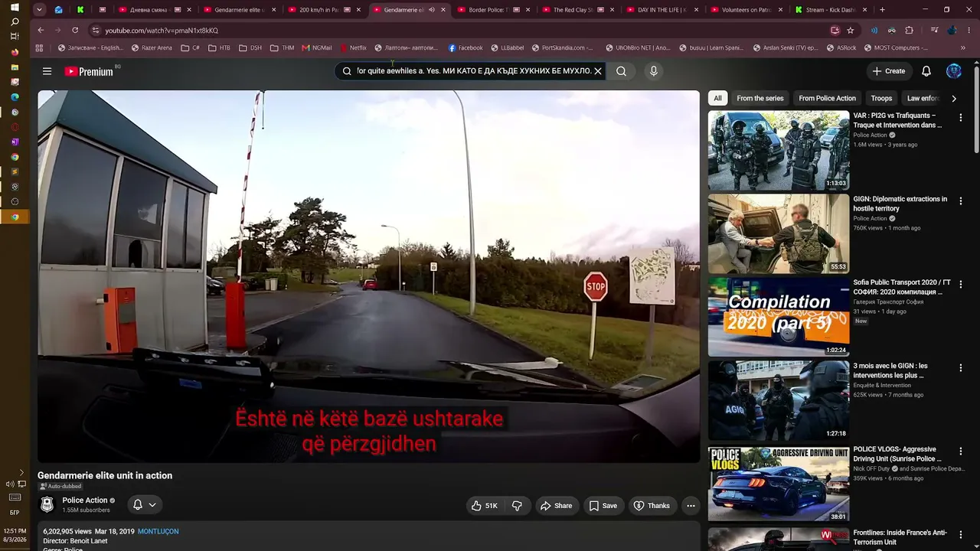Screen dimensions: 980x551
Task: Click the video player frame
Action: pyautogui.click(x=368, y=276)
